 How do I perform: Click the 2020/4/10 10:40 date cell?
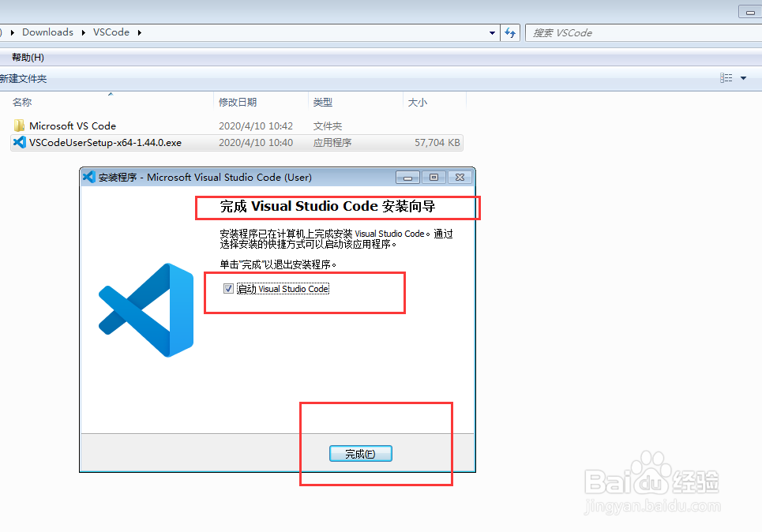pos(256,142)
